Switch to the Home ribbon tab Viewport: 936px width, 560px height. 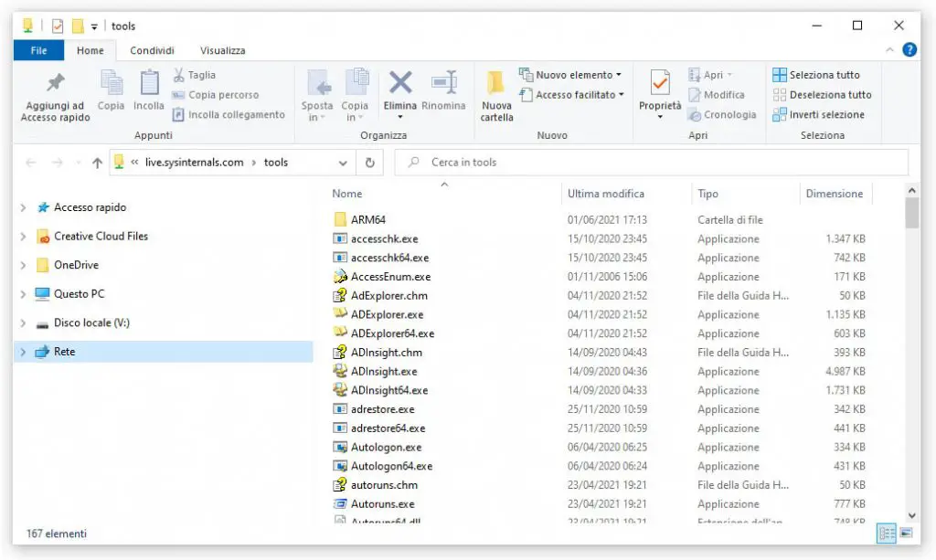90,50
